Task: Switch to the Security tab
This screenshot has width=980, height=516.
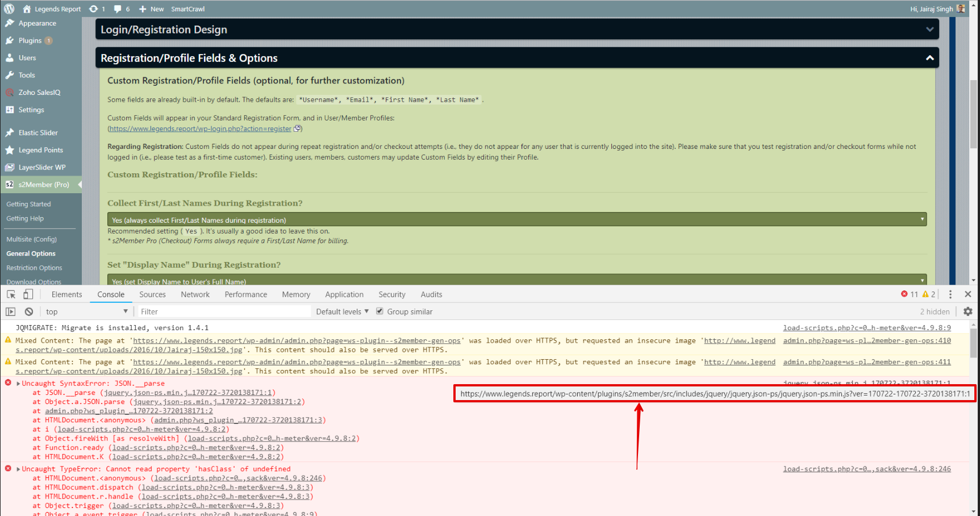Action: click(x=392, y=294)
